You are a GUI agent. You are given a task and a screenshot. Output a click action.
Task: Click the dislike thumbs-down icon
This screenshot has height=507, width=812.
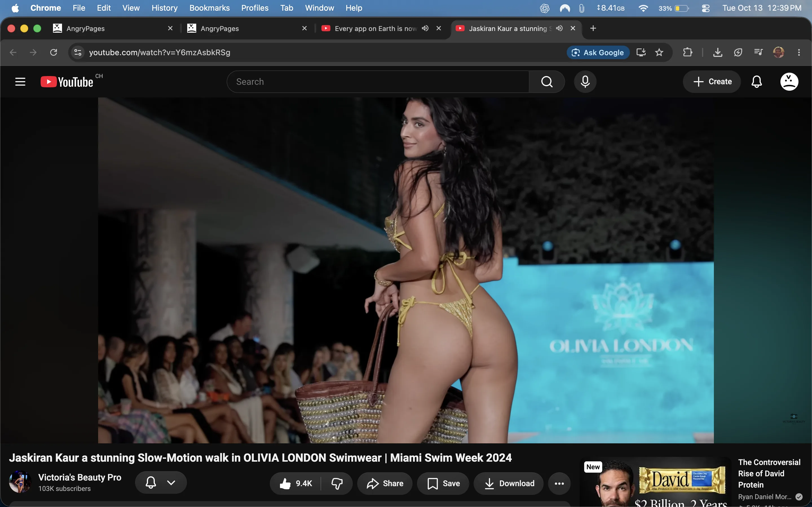click(x=337, y=483)
